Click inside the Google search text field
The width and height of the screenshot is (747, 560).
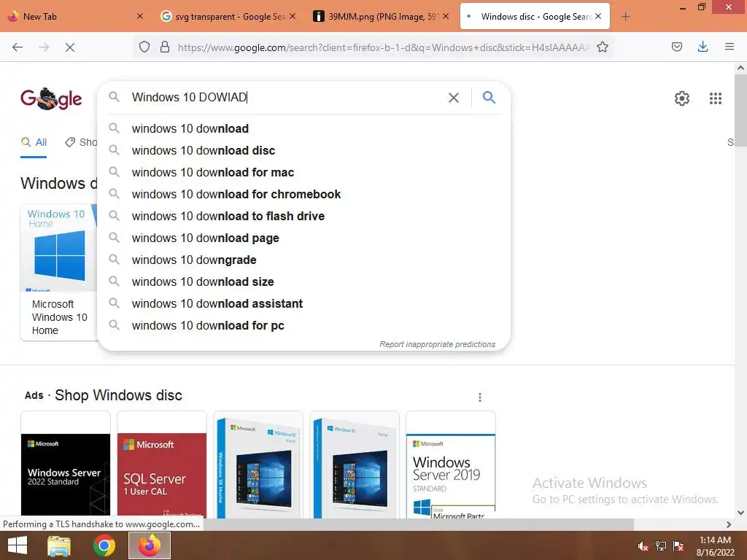[286, 98]
